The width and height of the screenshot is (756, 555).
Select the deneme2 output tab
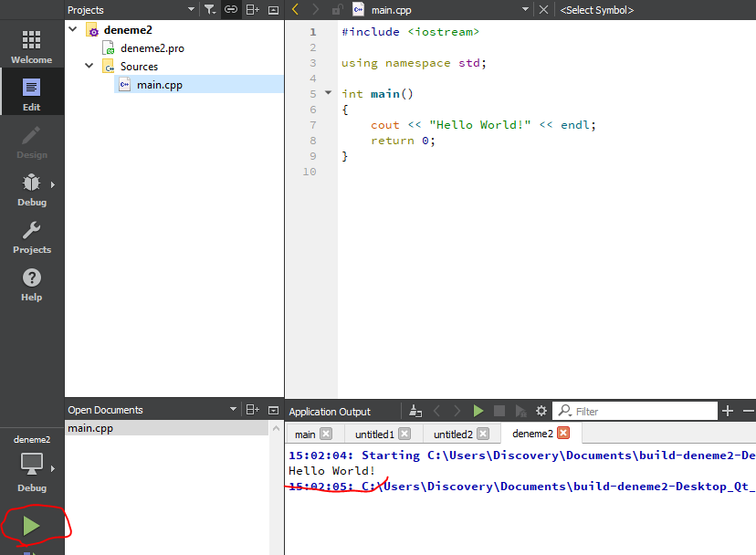point(532,434)
